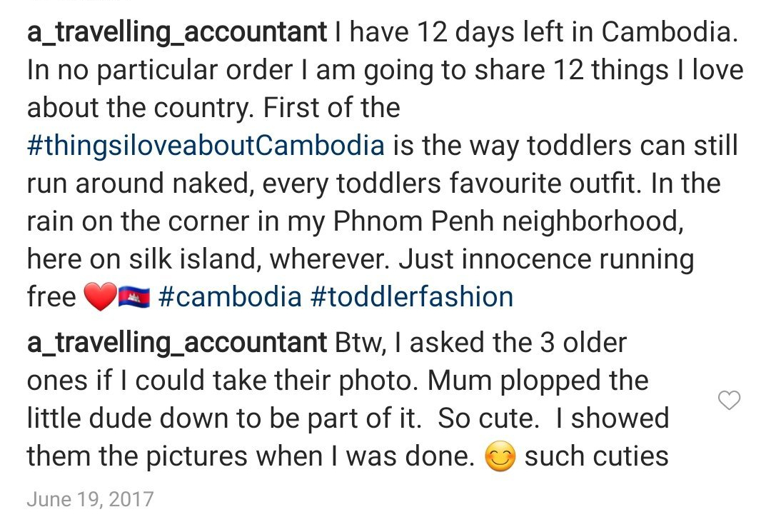Click the red heart emoji in caption
This screenshot has height=532, width=771.
pos(99,297)
